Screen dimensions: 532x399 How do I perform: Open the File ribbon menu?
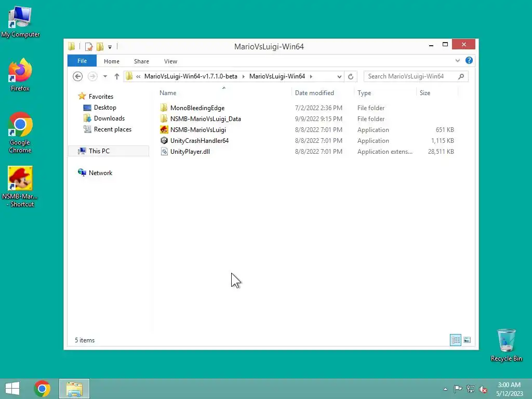[x=82, y=61]
